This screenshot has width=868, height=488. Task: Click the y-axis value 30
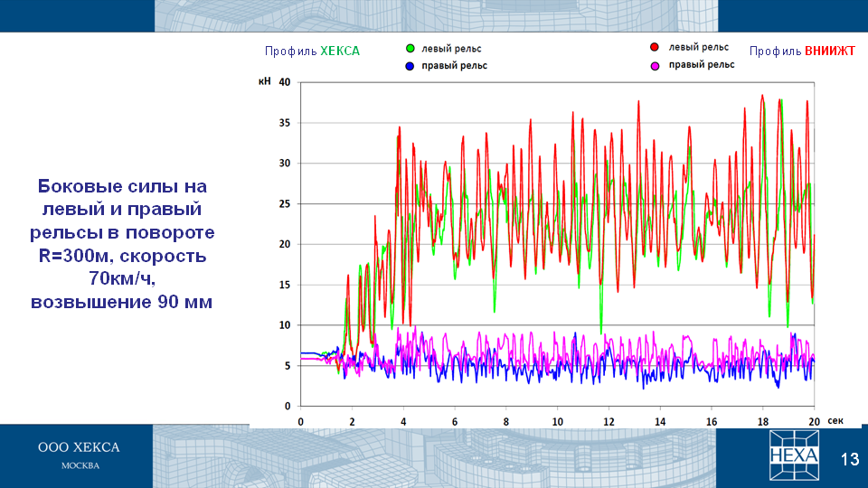point(285,164)
